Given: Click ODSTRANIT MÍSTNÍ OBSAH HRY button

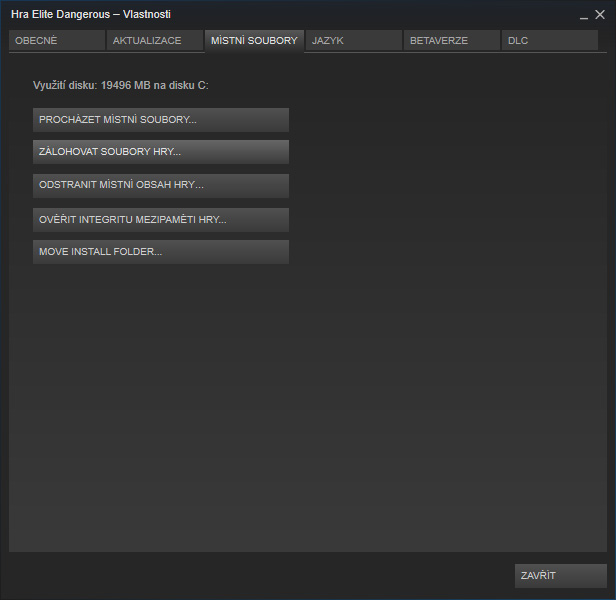Looking at the screenshot, I should click(161, 185).
